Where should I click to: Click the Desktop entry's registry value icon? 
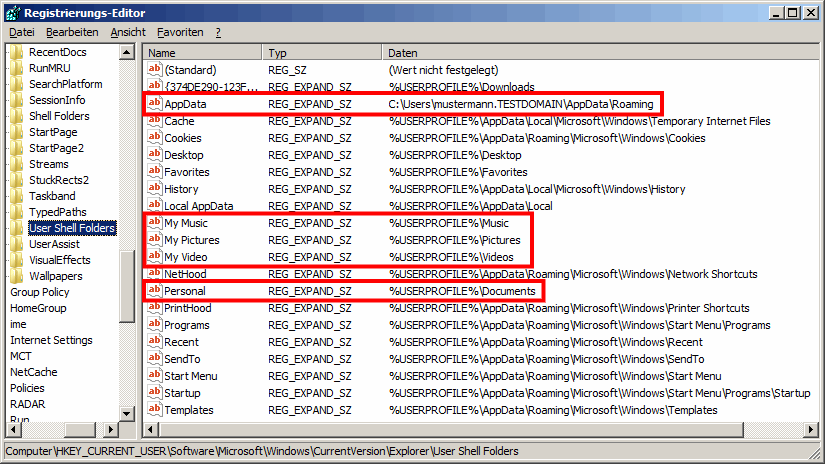(154, 155)
